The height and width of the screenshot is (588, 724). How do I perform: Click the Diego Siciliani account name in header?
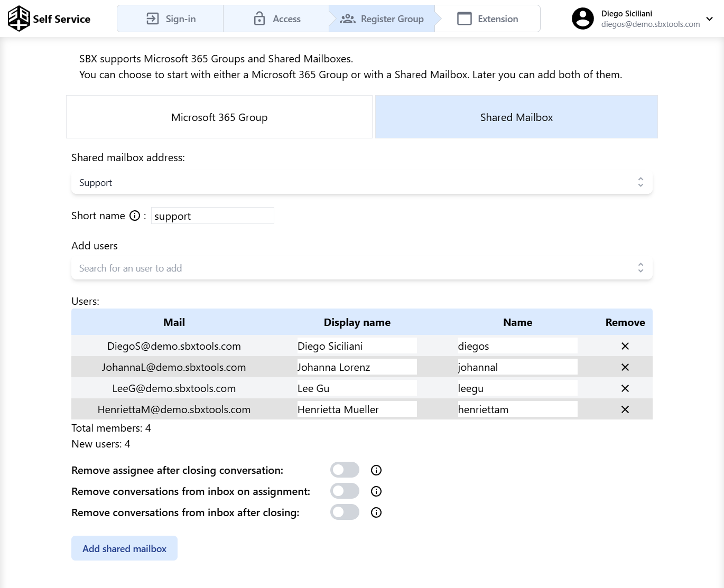[627, 13]
